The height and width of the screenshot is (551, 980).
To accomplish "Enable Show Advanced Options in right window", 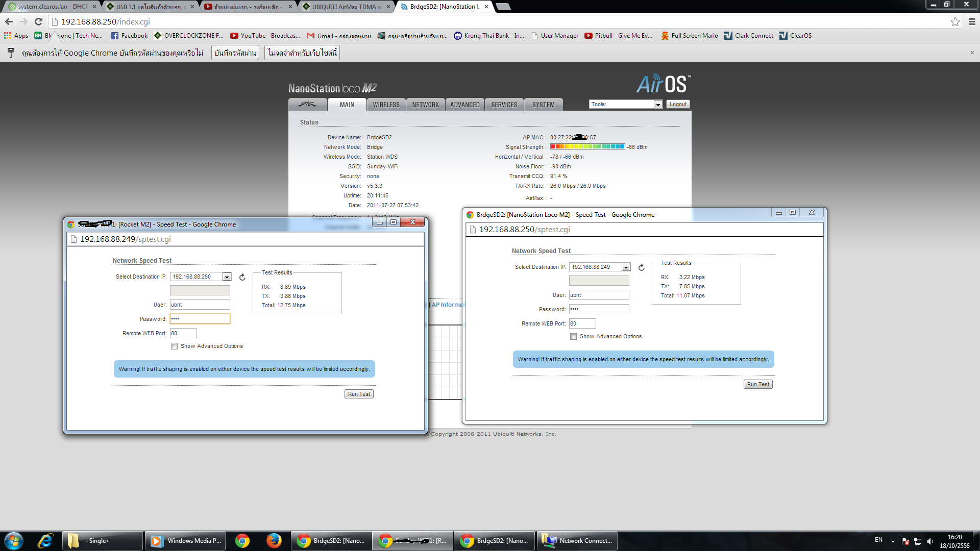I will pos(574,337).
